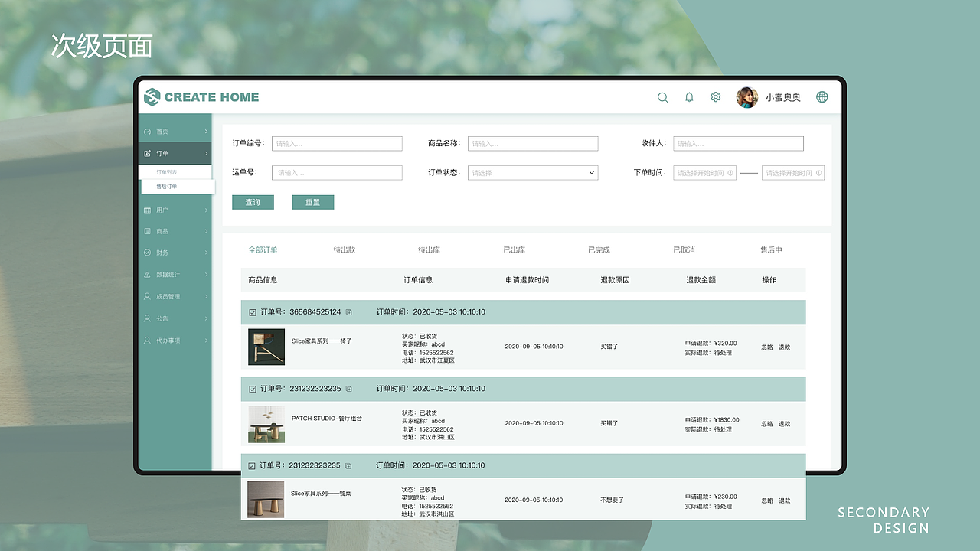
Task: Focus the 订单编号 input field
Action: pos(337,144)
